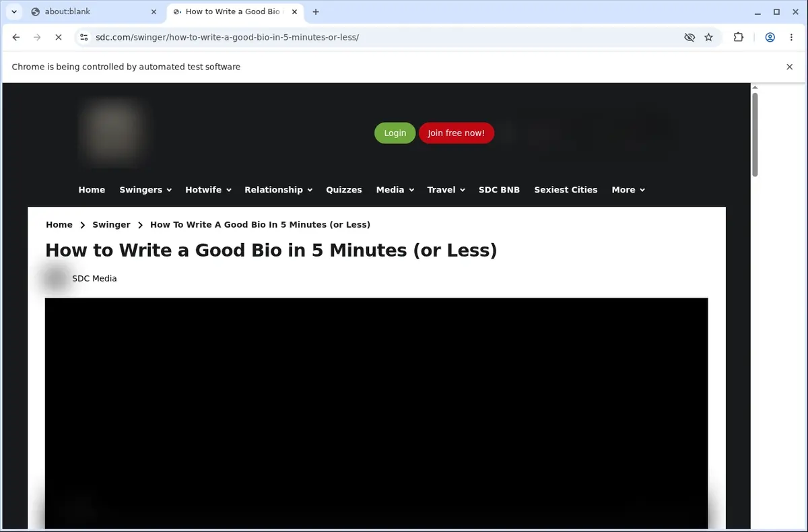Expand the Travel nav dropdown
This screenshot has width=808, height=532.
(446, 190)
